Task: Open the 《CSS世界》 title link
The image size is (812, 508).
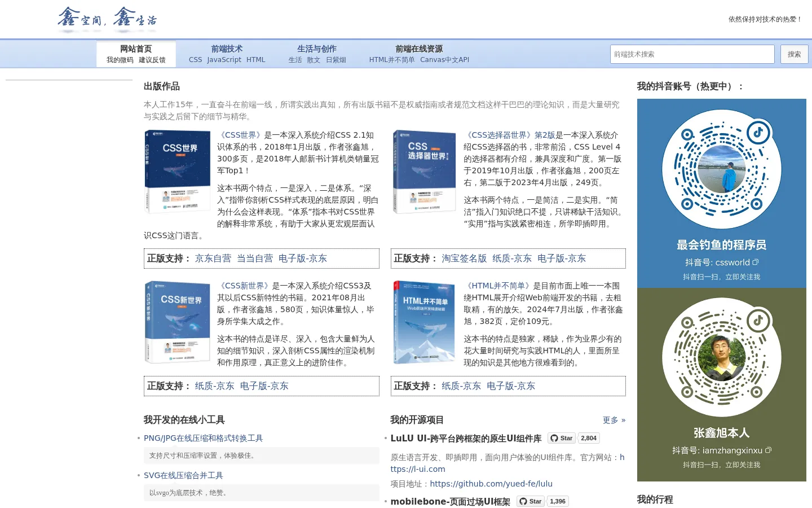Action: [x=241, y=135]
